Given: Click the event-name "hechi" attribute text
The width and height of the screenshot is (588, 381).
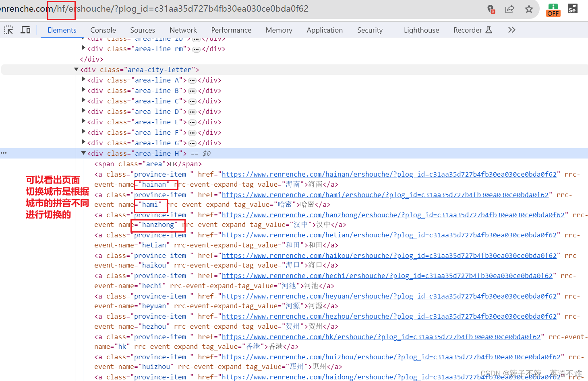Looking at the screenshot, I should point(130,286).
